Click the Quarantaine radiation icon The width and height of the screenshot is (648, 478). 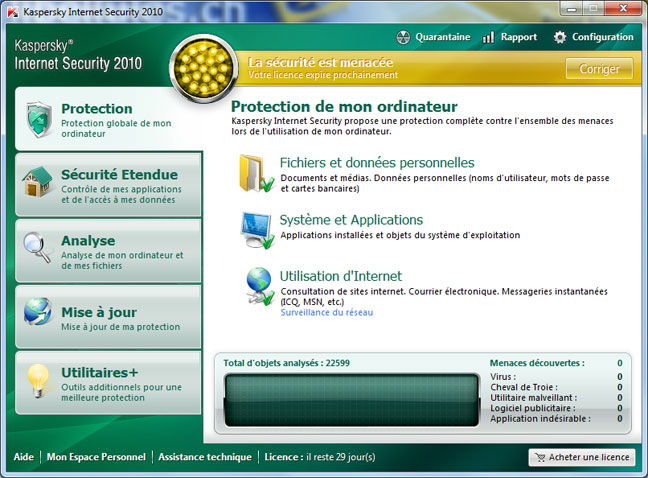click(403, 37)
